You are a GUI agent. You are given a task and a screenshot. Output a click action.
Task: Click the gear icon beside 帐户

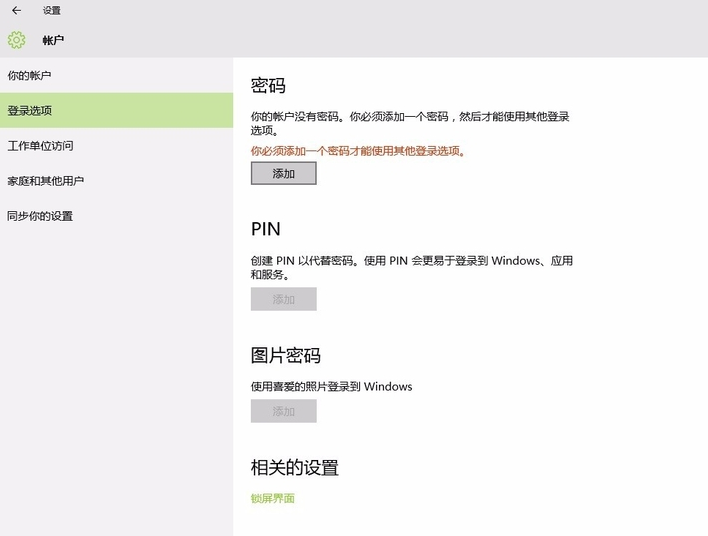tap(16, 40)
